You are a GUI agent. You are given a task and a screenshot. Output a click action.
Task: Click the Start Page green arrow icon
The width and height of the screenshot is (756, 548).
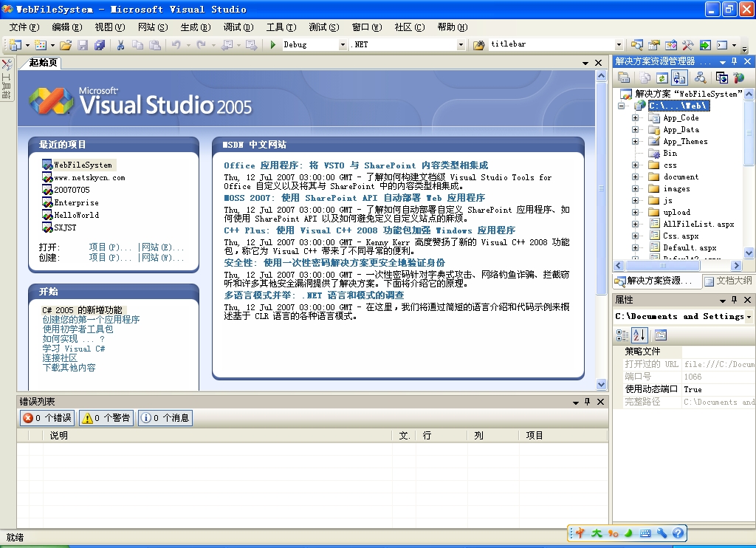(x=705, y=45)
